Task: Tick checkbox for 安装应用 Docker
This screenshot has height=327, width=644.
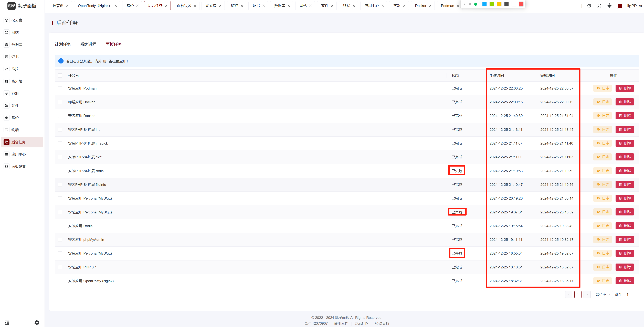Action: click(x=60, y=116)
